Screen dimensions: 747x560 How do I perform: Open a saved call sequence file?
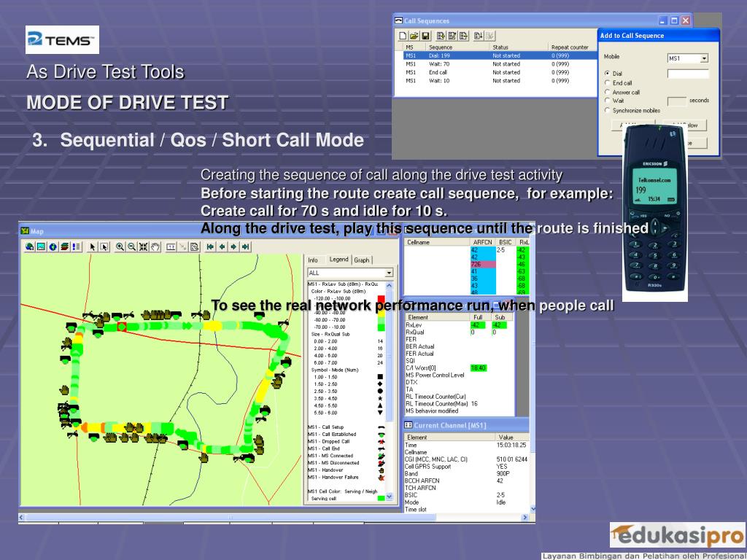click(414, 36)
